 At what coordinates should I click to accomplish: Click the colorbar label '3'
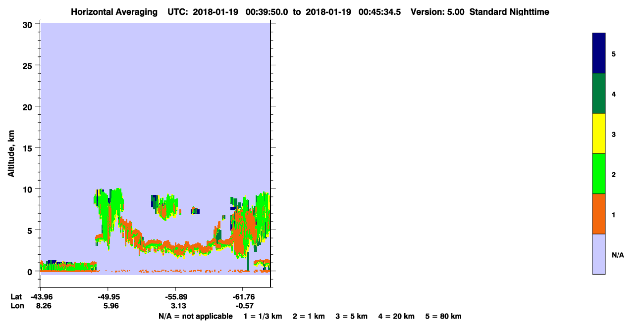[x=614, y=134]
